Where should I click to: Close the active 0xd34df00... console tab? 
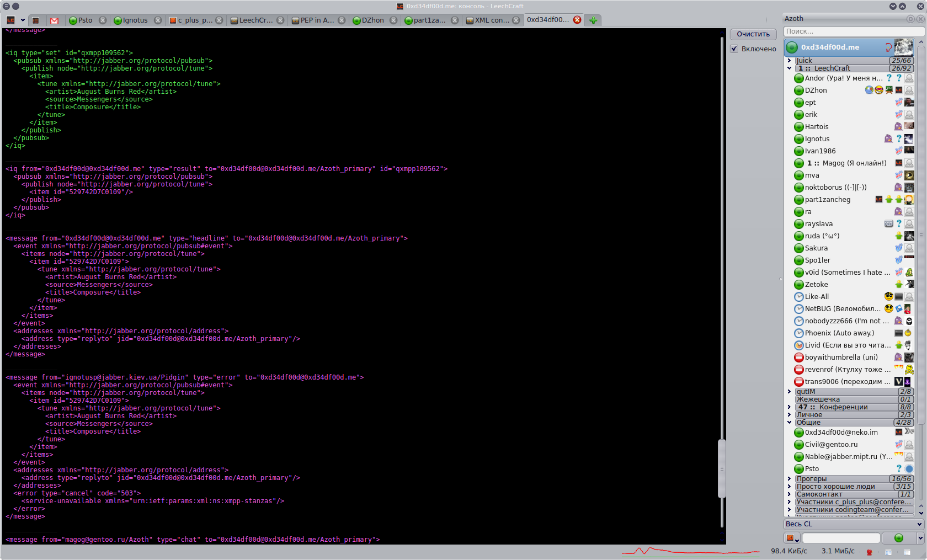click(577, 20)
